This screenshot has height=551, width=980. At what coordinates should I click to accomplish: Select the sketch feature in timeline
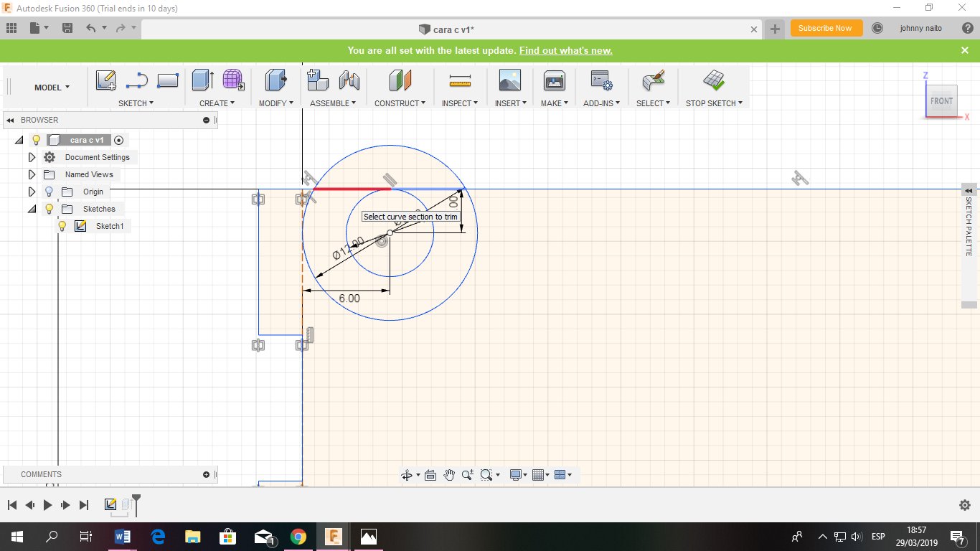[110, 504]
